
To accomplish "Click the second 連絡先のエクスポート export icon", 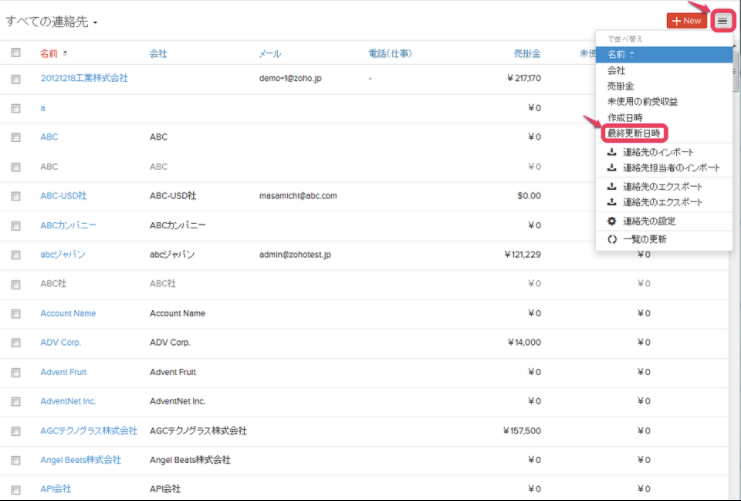I will 612,203.
